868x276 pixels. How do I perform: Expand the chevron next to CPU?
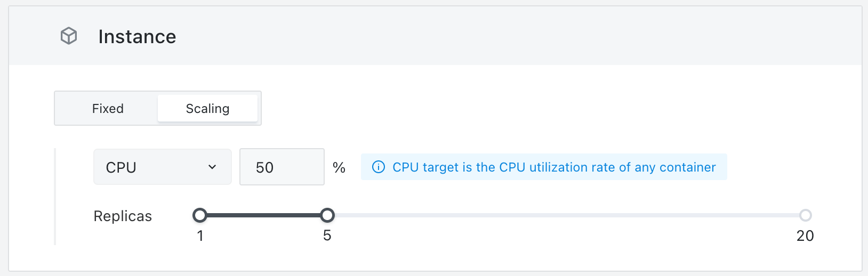point(212,167)
